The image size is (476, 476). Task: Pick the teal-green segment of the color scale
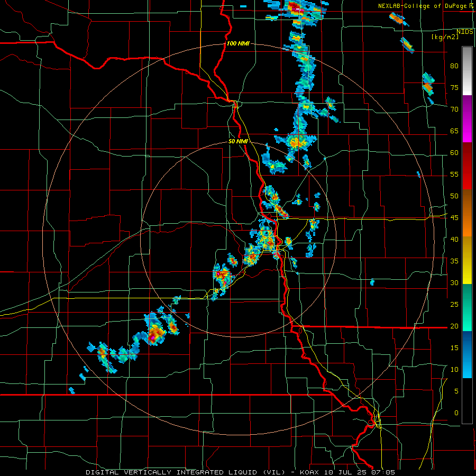467,307
